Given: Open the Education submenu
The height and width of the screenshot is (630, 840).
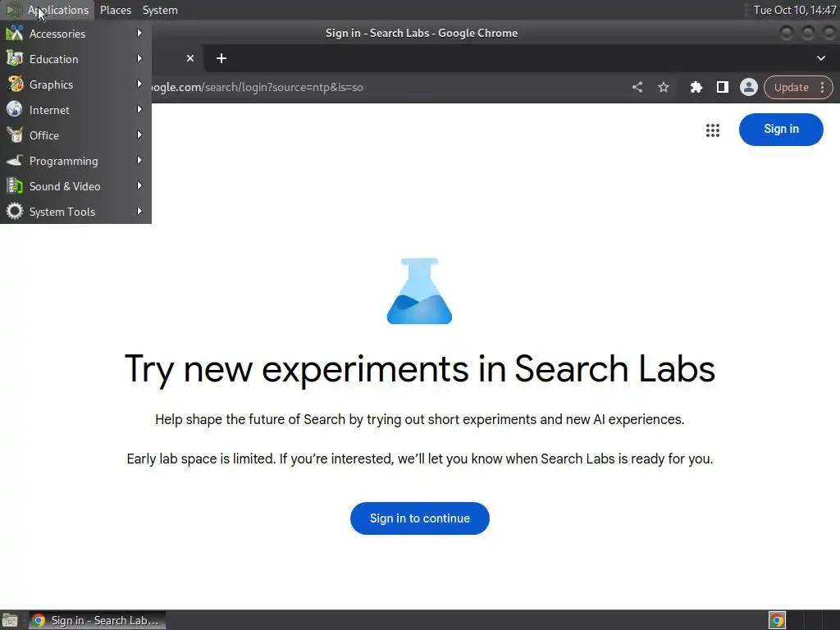Looking at the screenshot, I should pos(75,59).
